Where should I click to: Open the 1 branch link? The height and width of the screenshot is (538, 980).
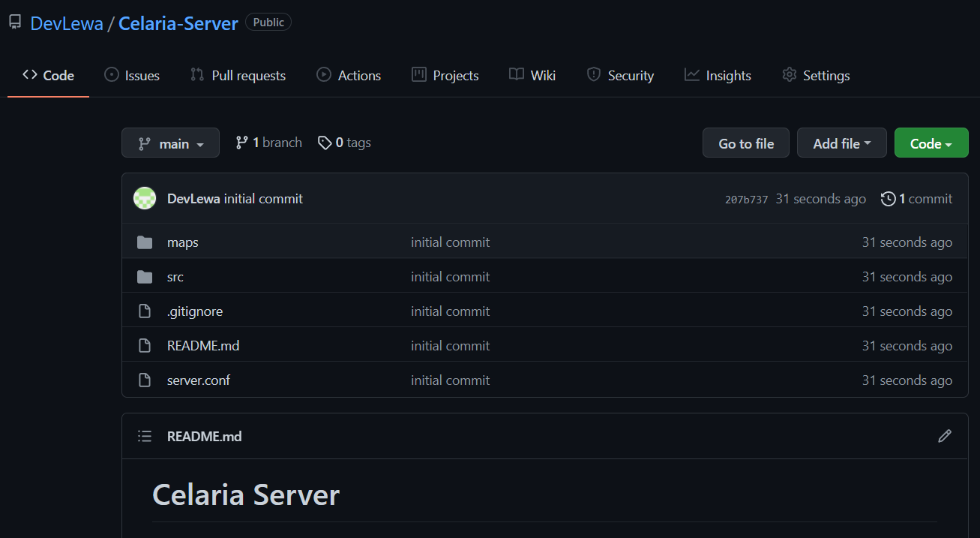[268, 143]
